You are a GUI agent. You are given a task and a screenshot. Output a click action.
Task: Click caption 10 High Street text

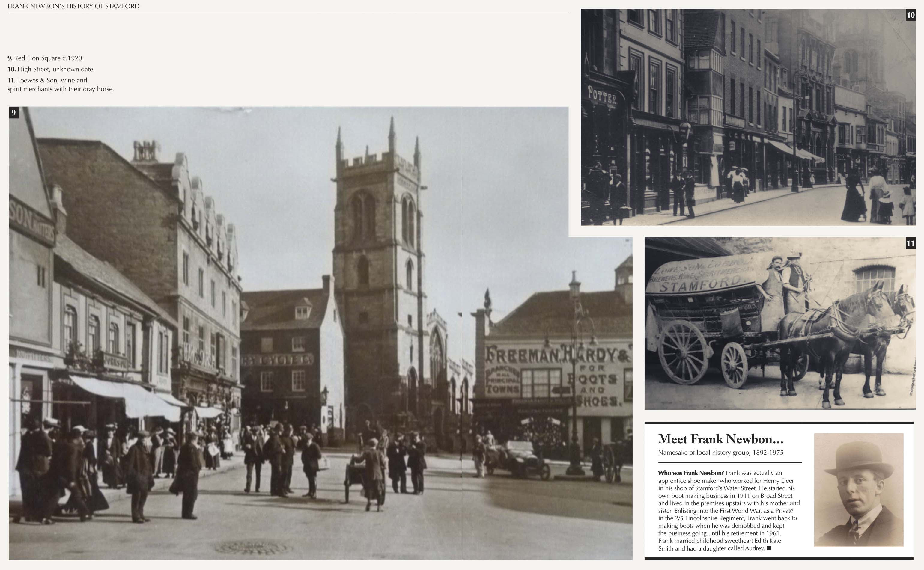tap(51, 69)
